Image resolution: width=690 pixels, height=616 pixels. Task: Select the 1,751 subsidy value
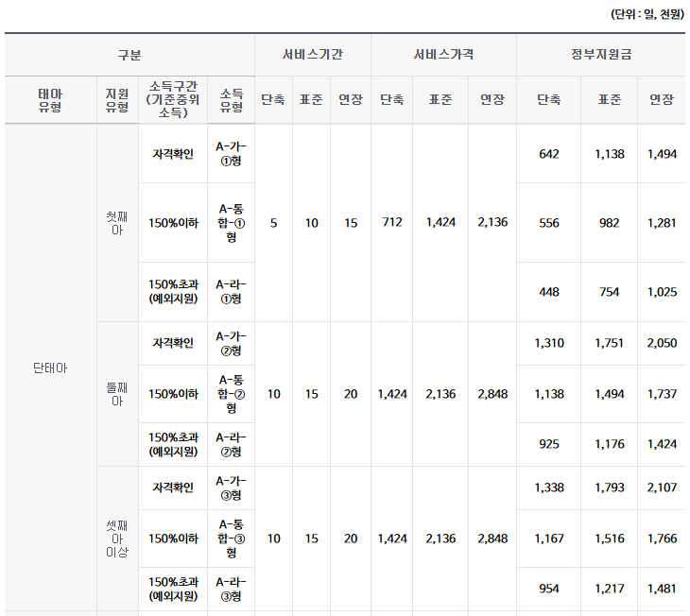[609, 343]
